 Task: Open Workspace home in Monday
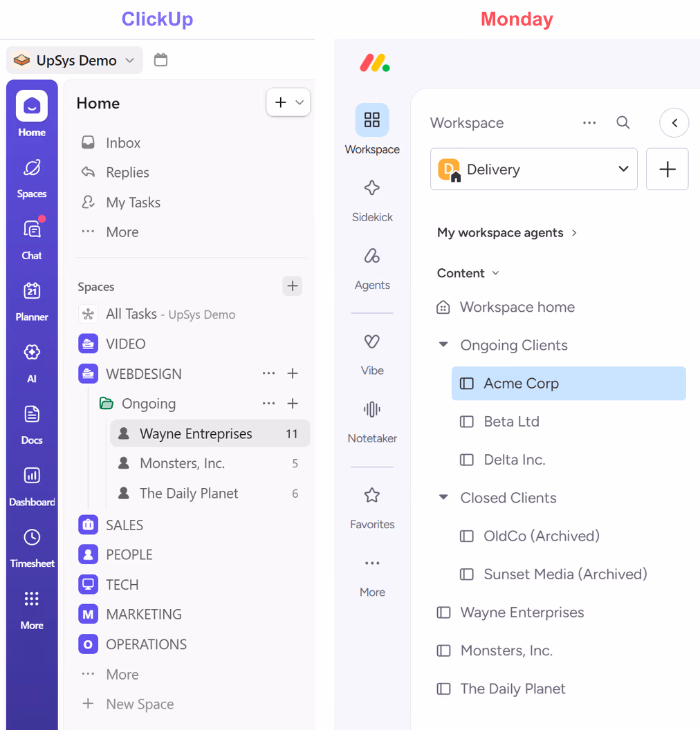[x=506, y=307]
